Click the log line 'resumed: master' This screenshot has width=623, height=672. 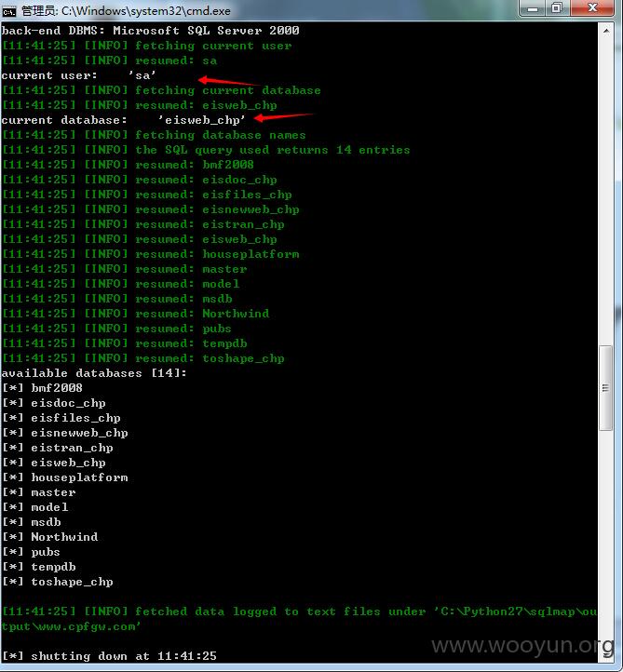point(125,269)
